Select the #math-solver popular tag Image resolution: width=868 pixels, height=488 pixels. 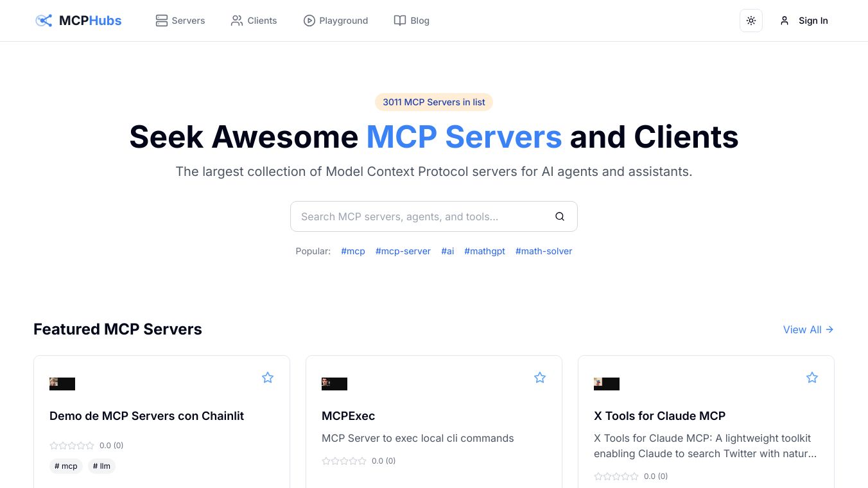[544, 251]
